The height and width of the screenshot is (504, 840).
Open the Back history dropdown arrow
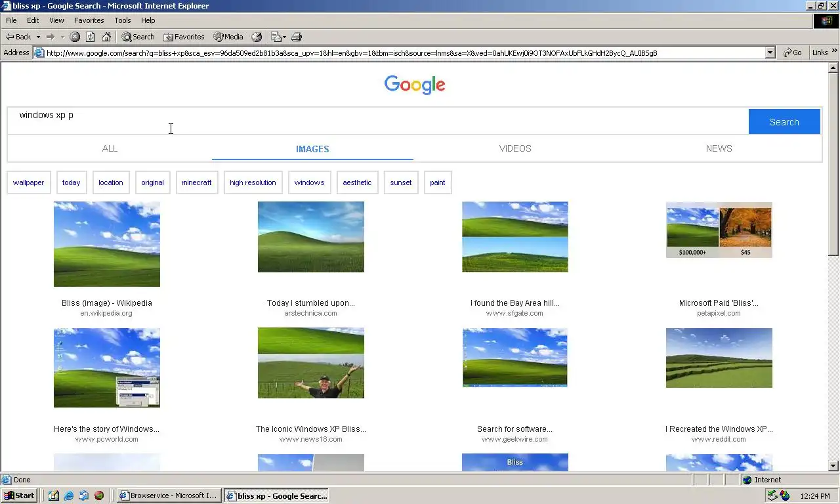tap(38, 37)
